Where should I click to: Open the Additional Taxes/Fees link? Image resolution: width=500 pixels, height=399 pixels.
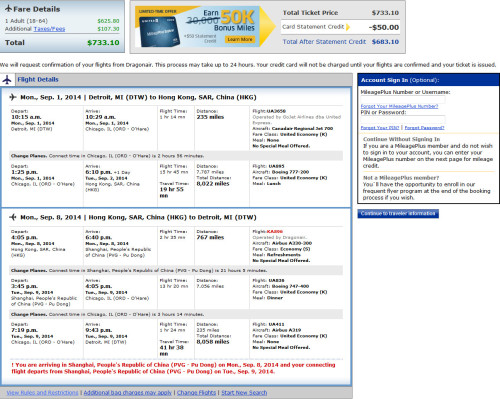click(49, 29)
